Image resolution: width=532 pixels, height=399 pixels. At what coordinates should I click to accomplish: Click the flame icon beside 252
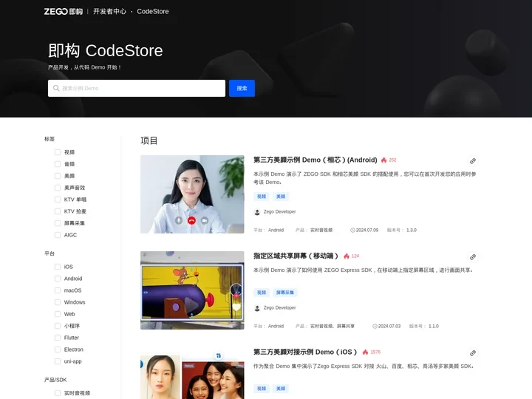pos(383,160)
